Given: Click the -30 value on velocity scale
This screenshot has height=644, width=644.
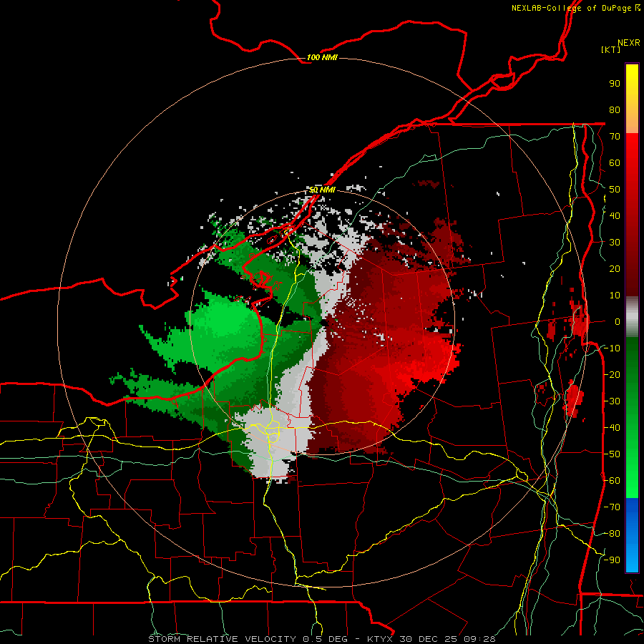Looking at the screenshot, I should (x=612, y=401).
